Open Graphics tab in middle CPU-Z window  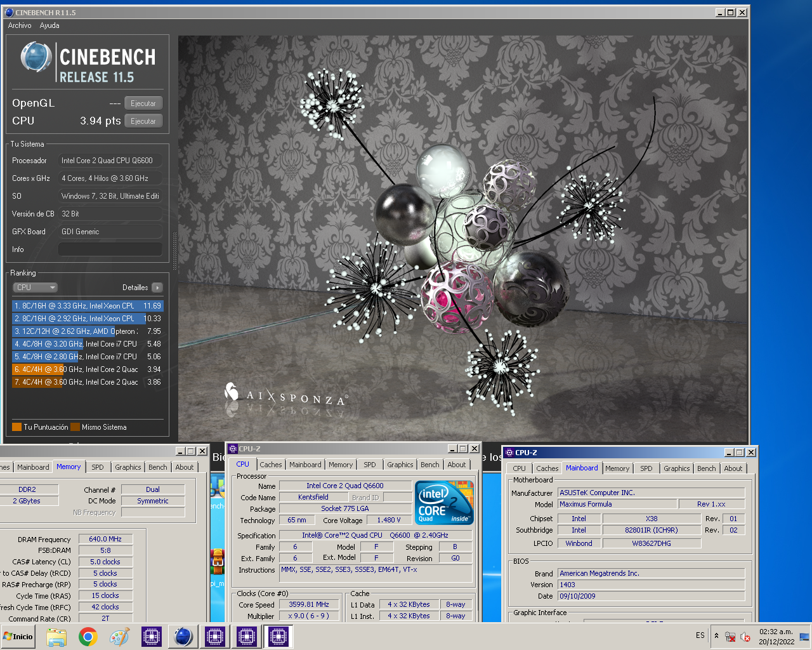(x=400, y=465)
